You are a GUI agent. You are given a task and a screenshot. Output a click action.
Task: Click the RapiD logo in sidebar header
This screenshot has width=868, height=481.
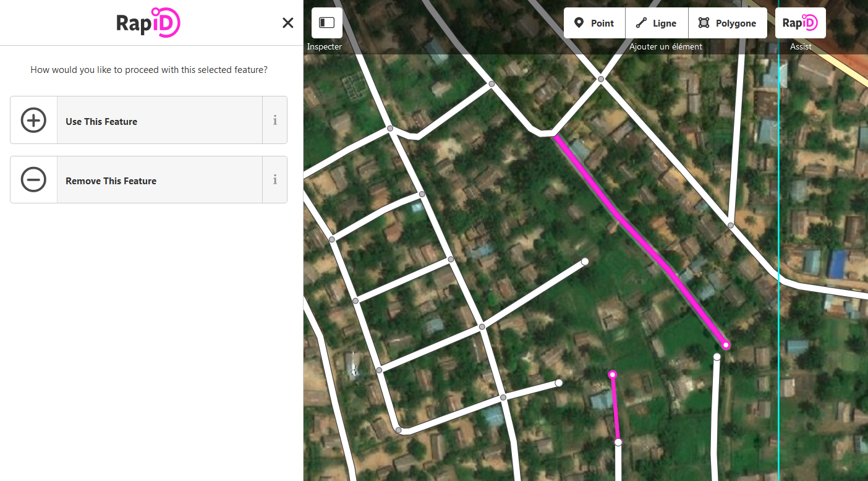(x=148, y=22)
